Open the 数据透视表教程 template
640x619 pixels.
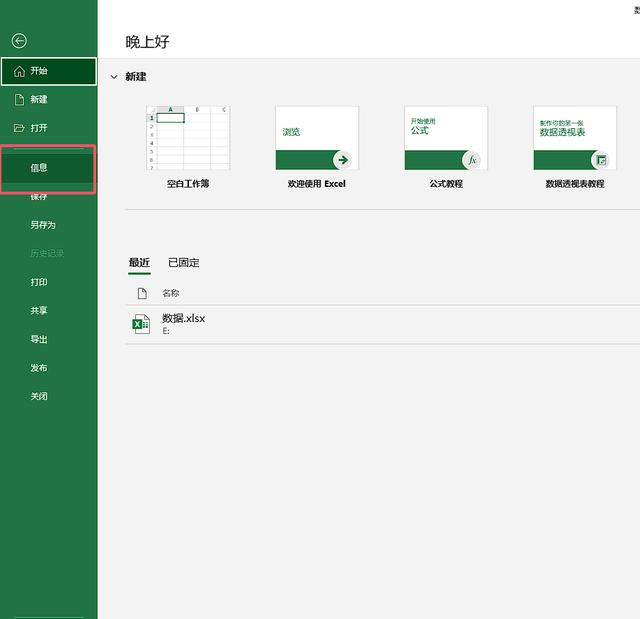[x=575, y=138]
